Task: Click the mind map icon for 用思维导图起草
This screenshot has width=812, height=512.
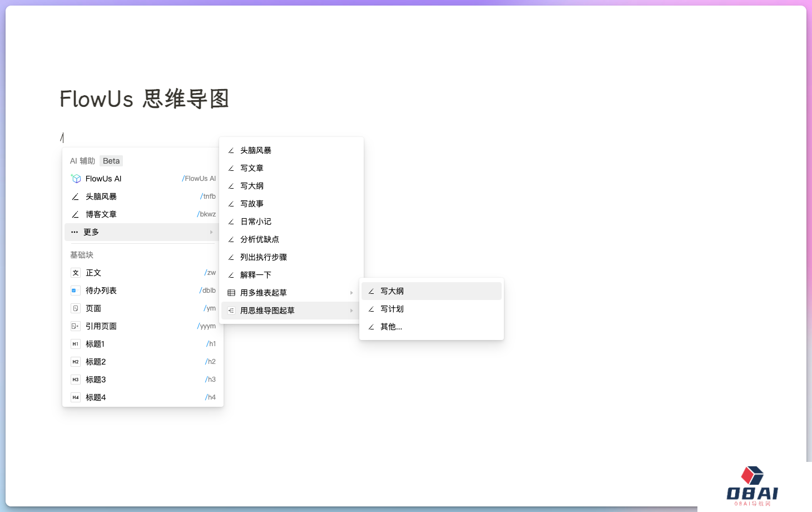Action: [231, 311]
